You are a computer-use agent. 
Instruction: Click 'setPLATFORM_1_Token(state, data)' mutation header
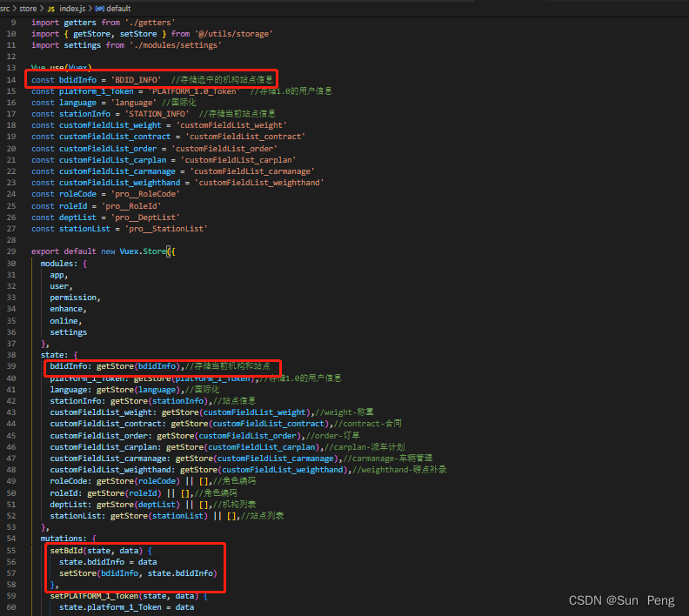pyautogui.click(x=124, y=596)
